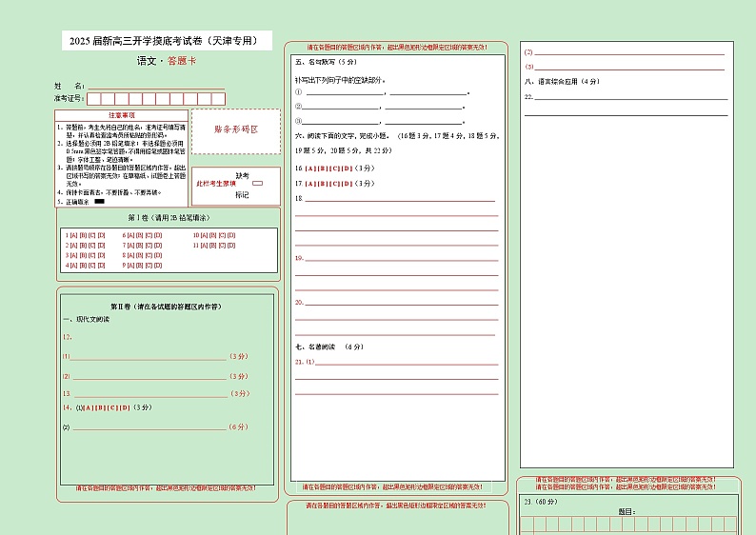
Task: Mark bubble [A] for question 1
Action: pos(73,235)
